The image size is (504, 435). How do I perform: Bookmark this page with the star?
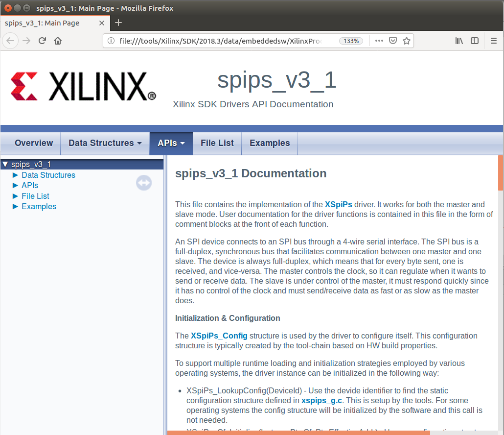tap(407, 41)
